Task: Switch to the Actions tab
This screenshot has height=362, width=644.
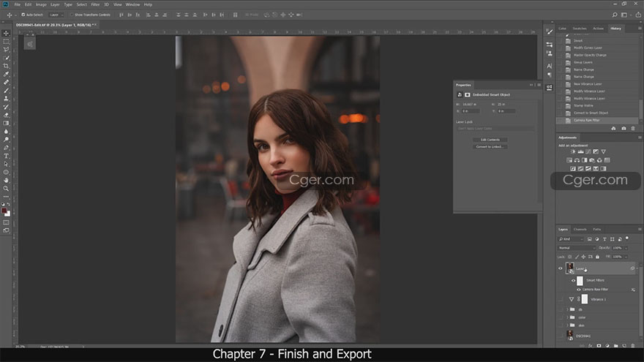Action: [598, 29]
